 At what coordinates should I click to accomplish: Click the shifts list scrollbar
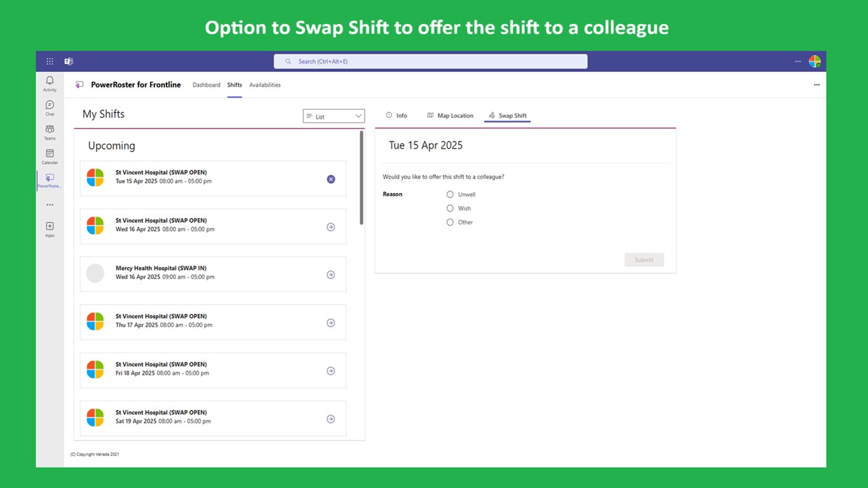coord(362,178)
